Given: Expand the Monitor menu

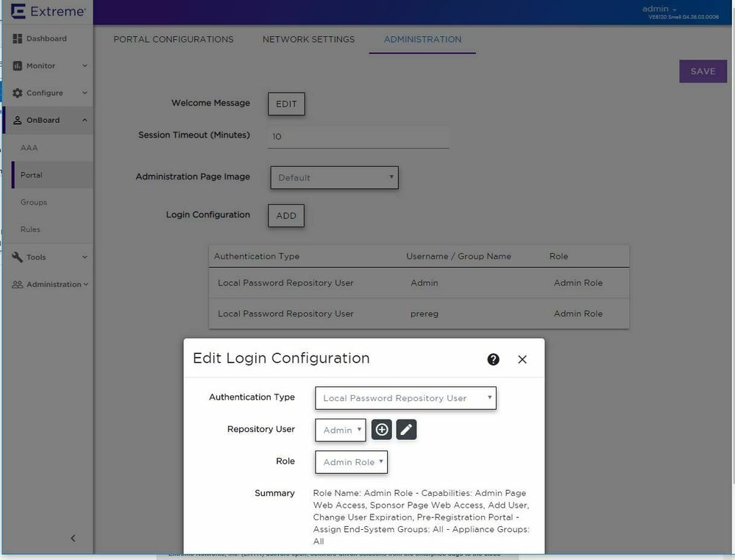Looking at the screenshot, I should (47, 66).
